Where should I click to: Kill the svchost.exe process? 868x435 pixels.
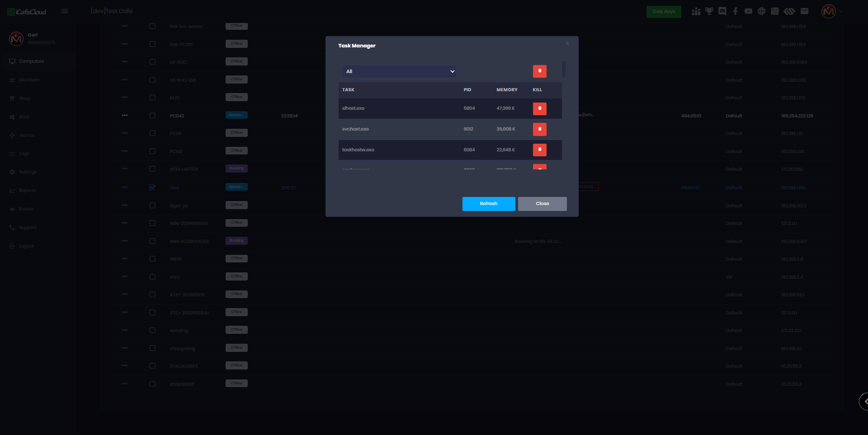click(539, 129)
